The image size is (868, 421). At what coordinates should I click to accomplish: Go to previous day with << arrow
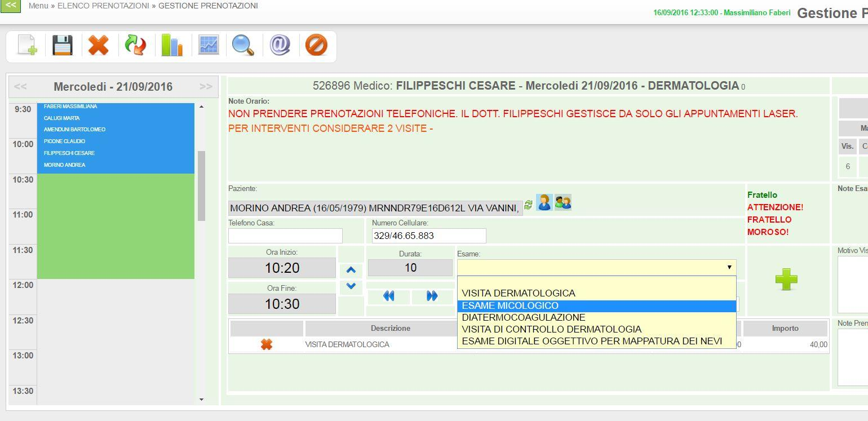point(20,87)
